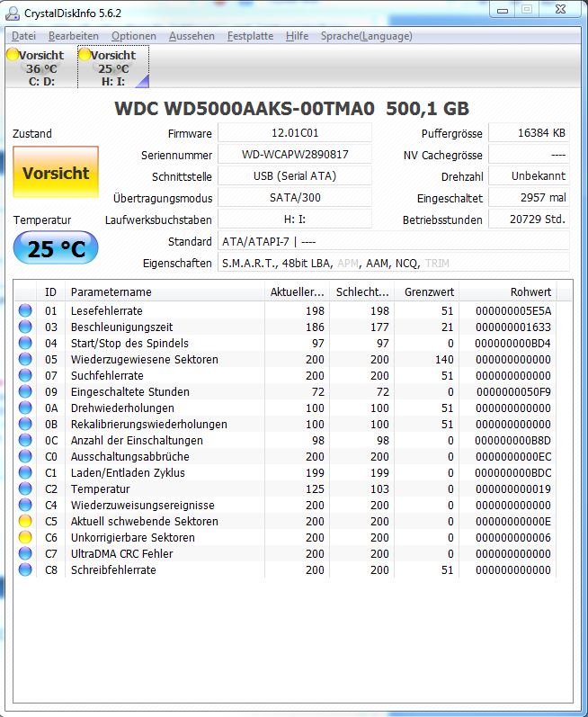Click the threshold value 140

click(x=444, y=360)
